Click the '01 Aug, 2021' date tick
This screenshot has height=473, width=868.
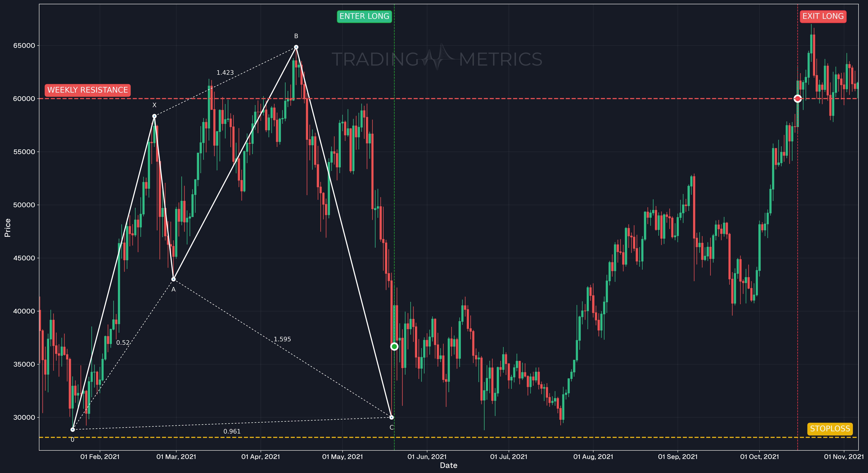[593, 457]
